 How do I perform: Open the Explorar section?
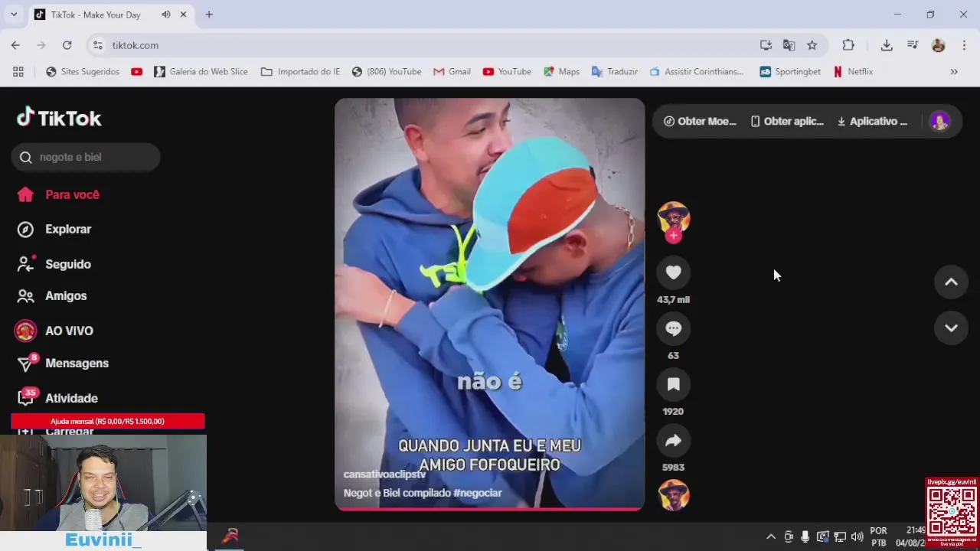[54, 229]
